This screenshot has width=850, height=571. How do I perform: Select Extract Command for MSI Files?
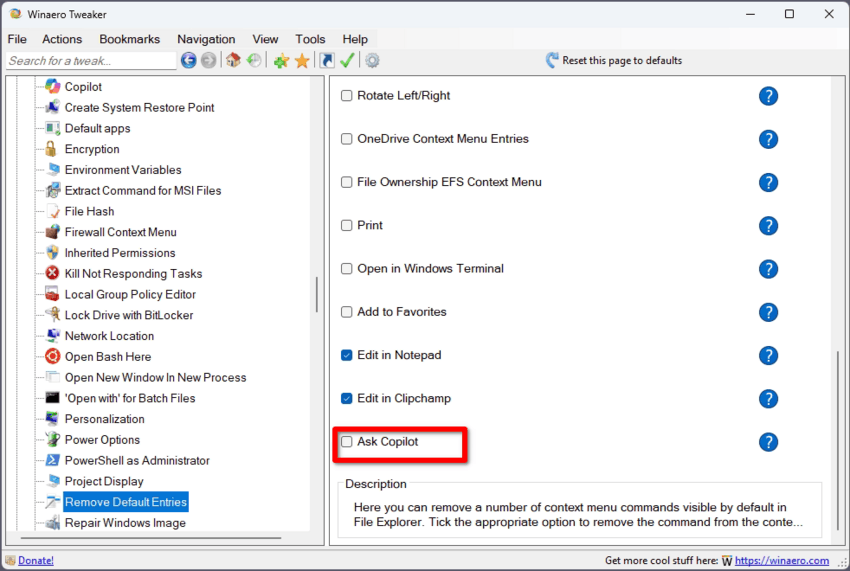[143, 190]
